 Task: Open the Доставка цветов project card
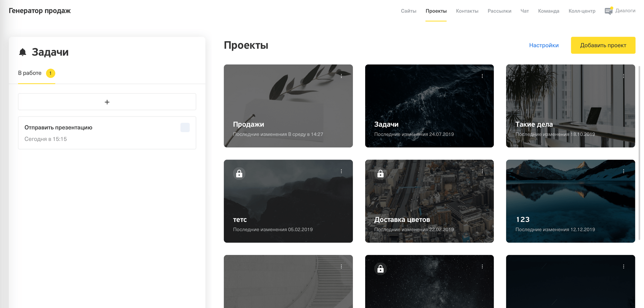coord(429,201)
